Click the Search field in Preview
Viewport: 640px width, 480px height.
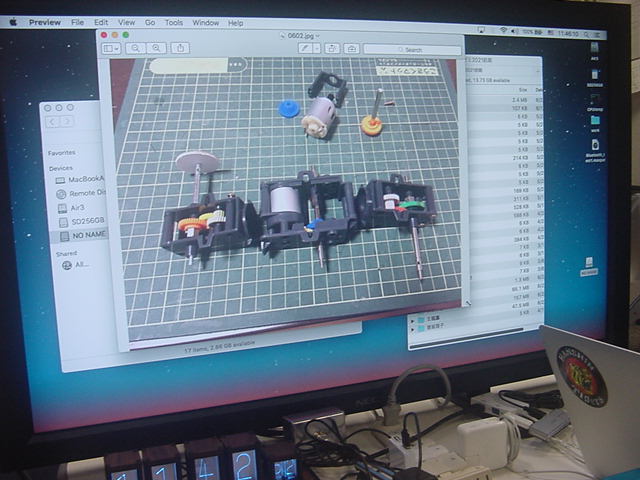click(412, 50)
